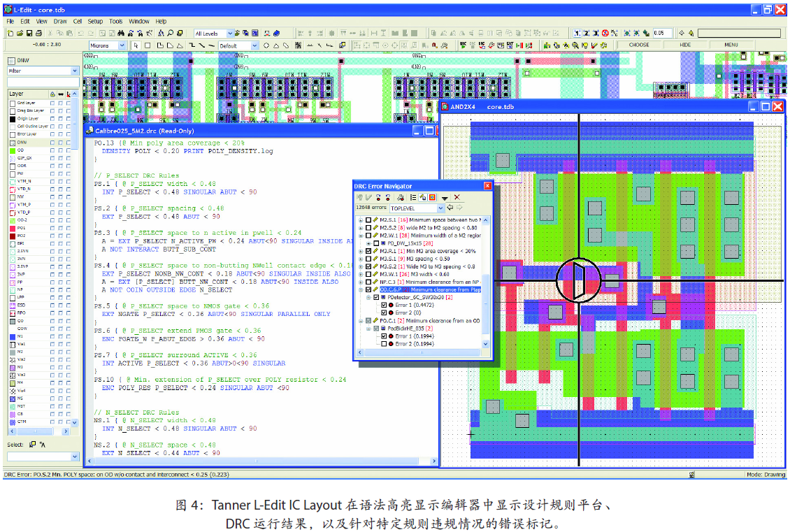Click the Open file folder icon
The image size is (797, 532).
pos(20,33)
